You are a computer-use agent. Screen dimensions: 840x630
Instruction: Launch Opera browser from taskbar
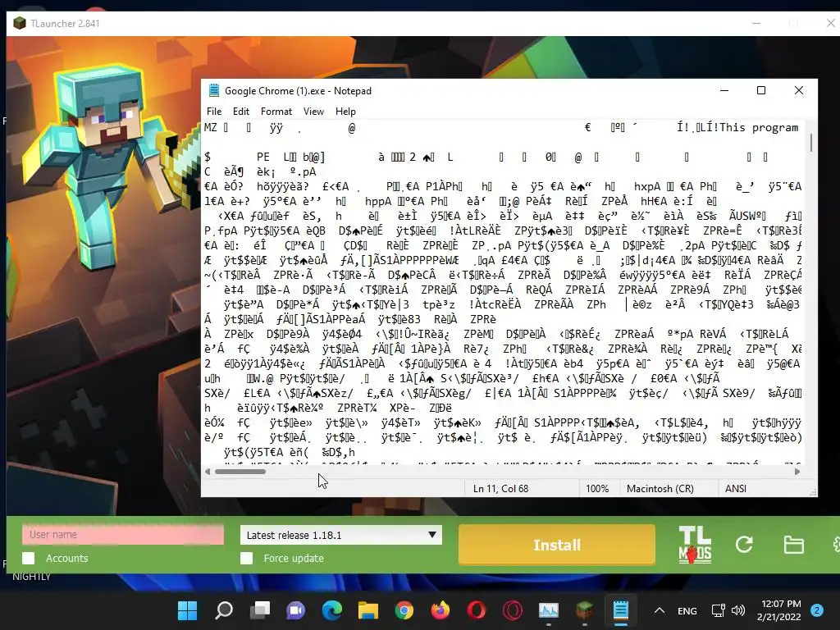point(477,610)
